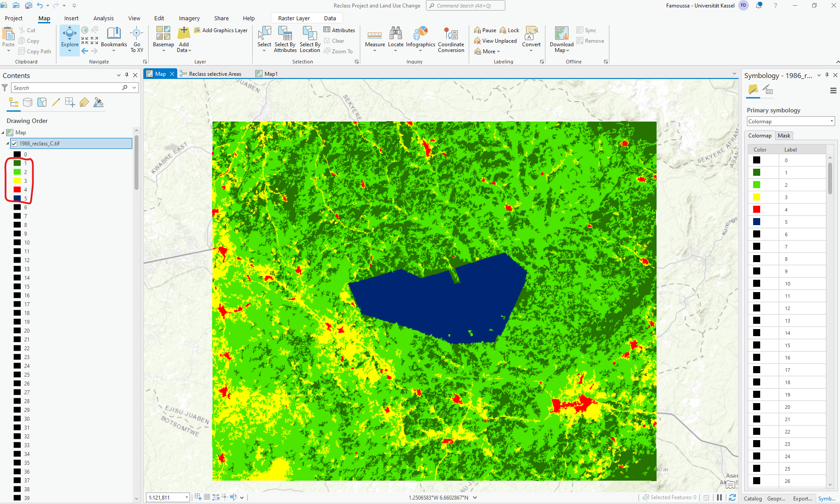Click View Unplaced labels

[x=495, y=41]
